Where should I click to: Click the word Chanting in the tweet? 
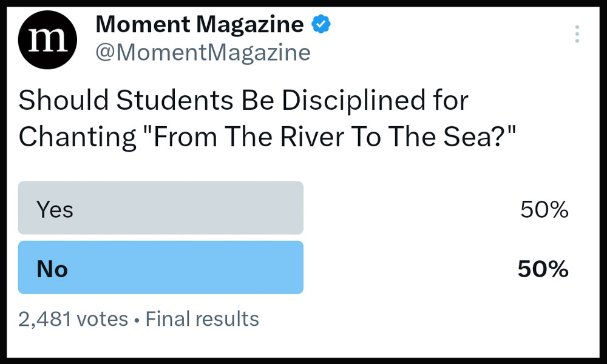pyautogui.click(x=78, y=137)
